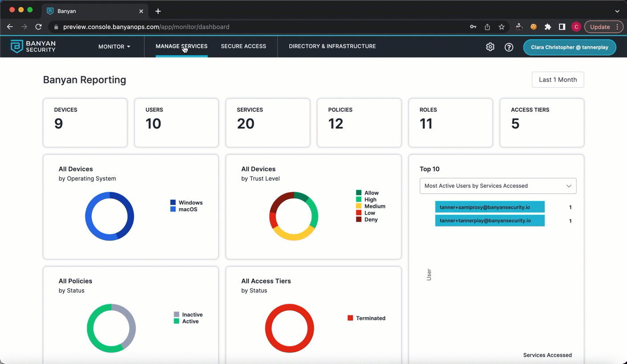627x364 pixels.
Task: Open the Last 1 Month time range selector
Action: point(558,80)
